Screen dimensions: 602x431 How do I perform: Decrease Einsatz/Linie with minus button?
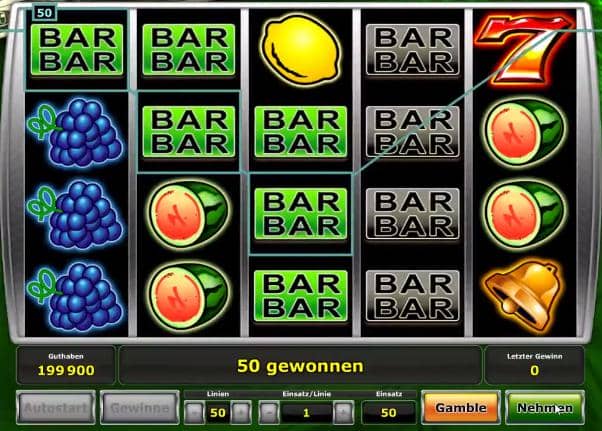pyautogui.click(x=268, y=413)
